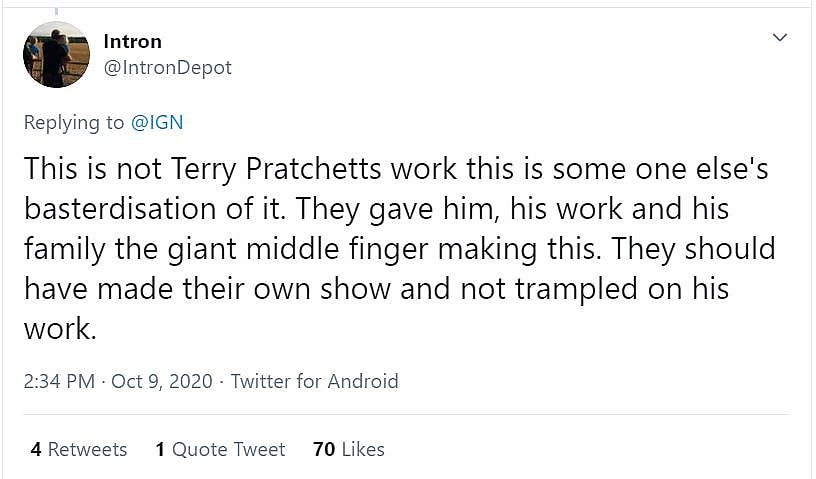Screen dimensions: 816x479
Task: Click the final word 'work.' of tweet
Action: [60, 329]
